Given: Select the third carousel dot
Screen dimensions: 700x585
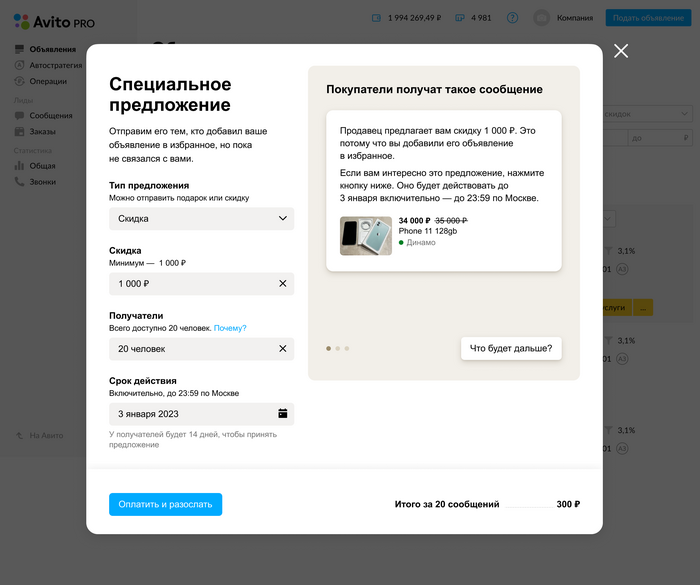Looking at the screenshot, I should click(347, 348).
